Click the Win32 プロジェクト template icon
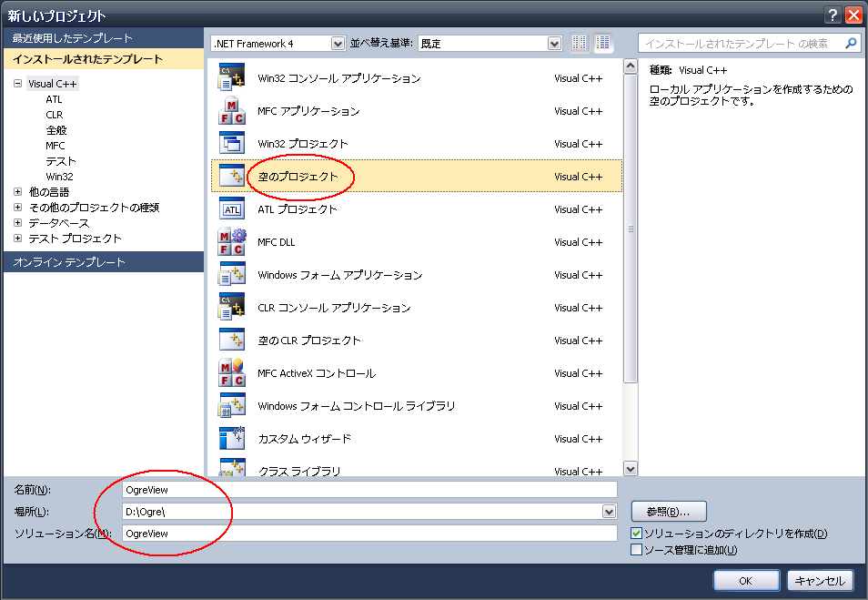The height and width of the screenshot is (600, 868). 231,143
